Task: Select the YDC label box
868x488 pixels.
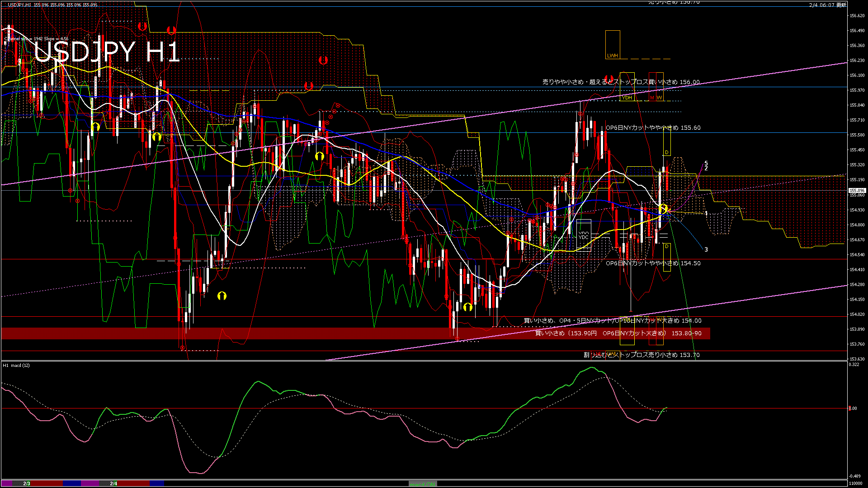Action: 584,237
